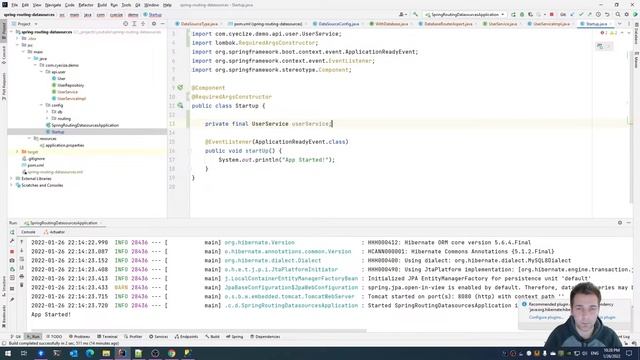Rerun SpringRoutingDatasourcesApplication from the top toolbar
The width and height of the screenshot is (640, 360).
click(x=513, y=14)
